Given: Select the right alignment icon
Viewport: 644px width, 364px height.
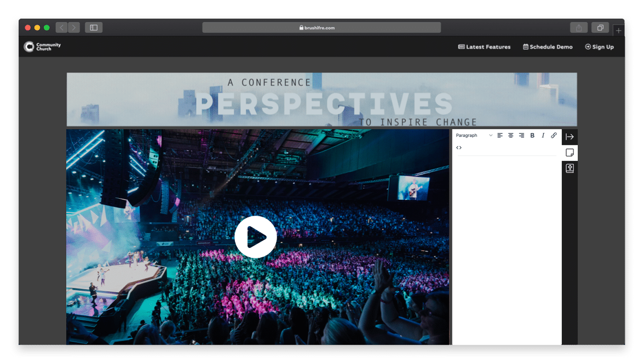Looking at the screenshot, I should click(522, 135).
